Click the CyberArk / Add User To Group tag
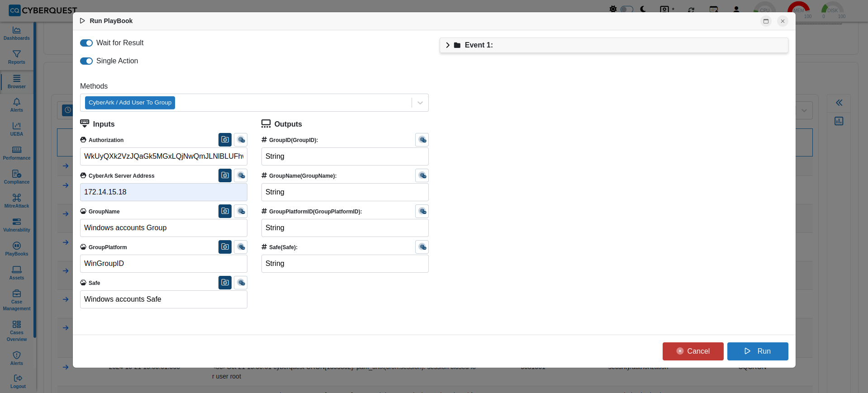 (130, 103)
